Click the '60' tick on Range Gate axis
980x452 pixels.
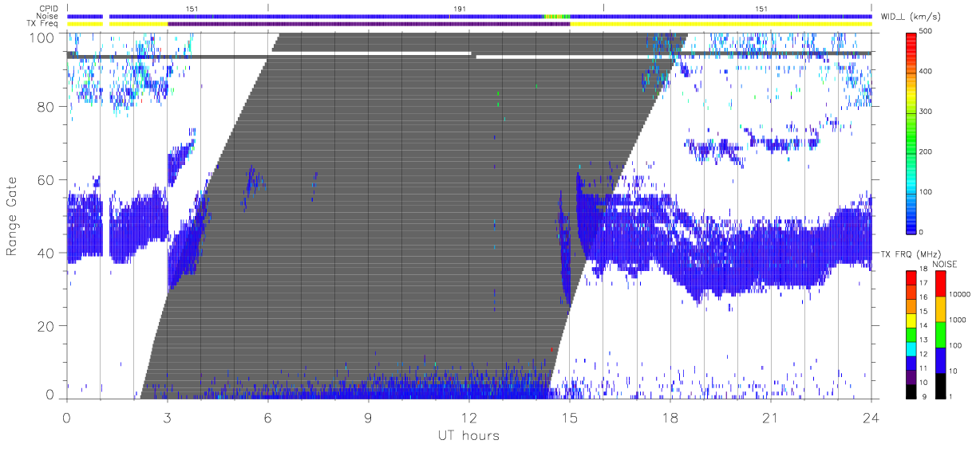point(46,180)
